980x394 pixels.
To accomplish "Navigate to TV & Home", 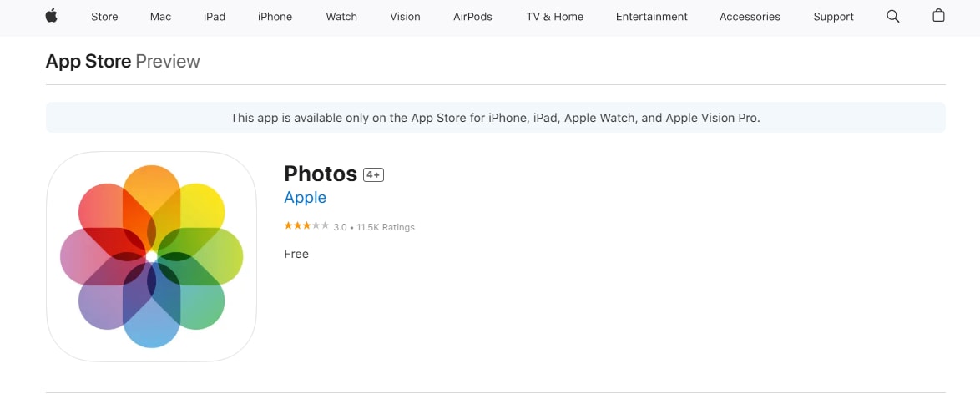I will point(554,17).
